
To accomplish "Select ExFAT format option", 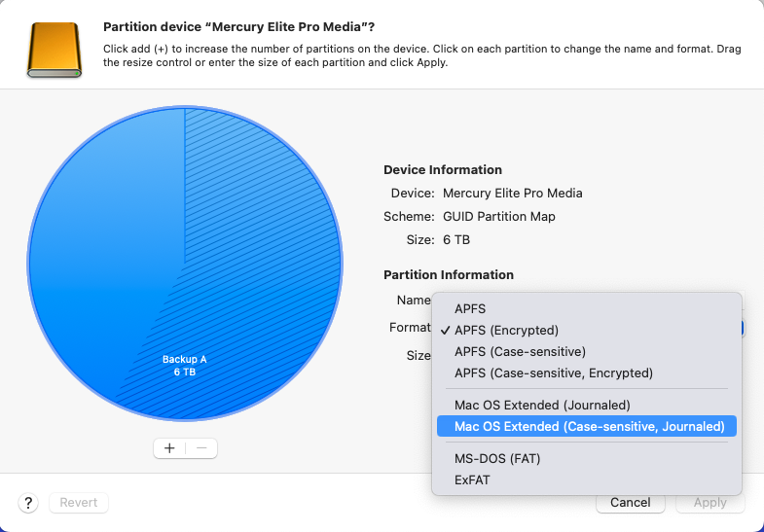I will 475,479.
